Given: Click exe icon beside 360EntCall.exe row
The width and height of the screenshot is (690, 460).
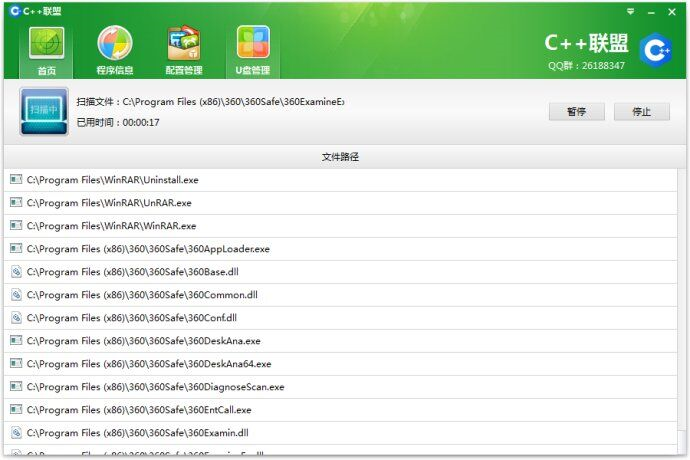Looking at the screenshot, I should (x=16, y=409).
